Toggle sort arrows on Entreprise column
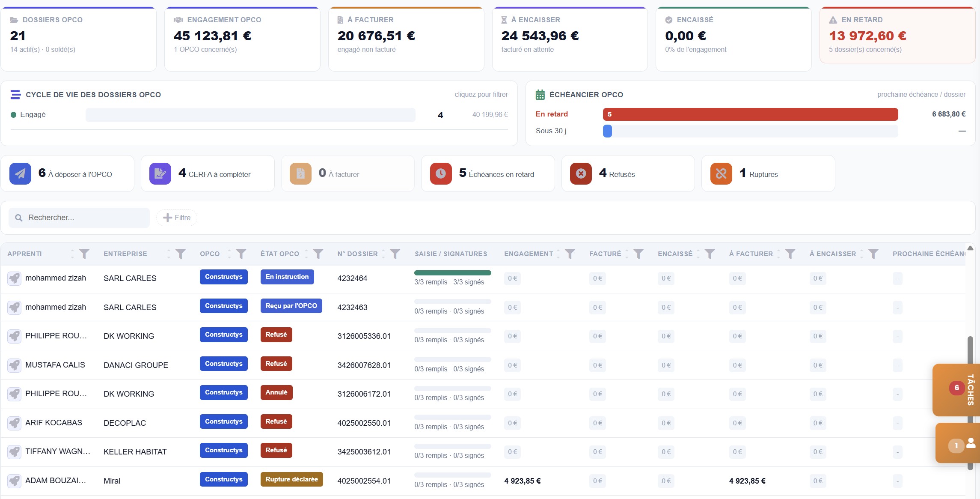Viewport: 980px width, 499px height. [x=169, y=254]
